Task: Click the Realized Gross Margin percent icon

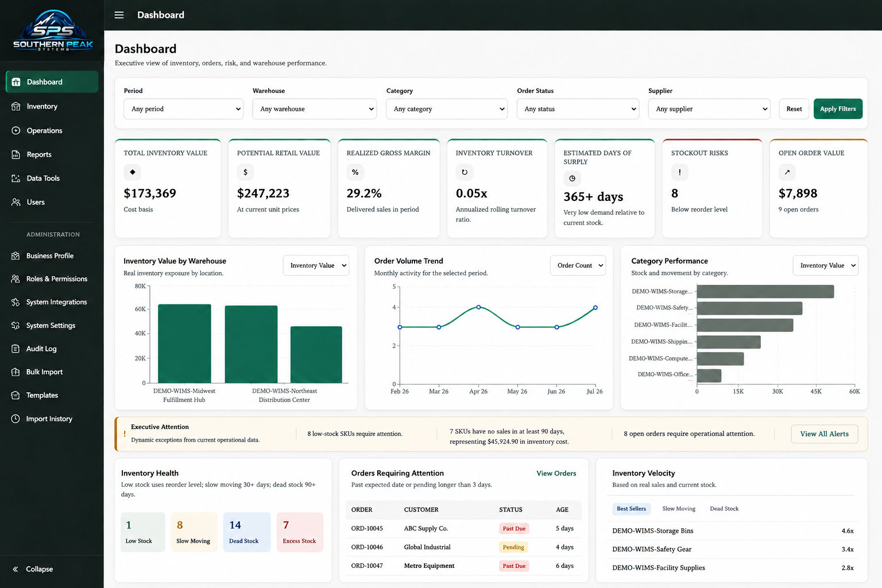Action: (x=355, y=172)
